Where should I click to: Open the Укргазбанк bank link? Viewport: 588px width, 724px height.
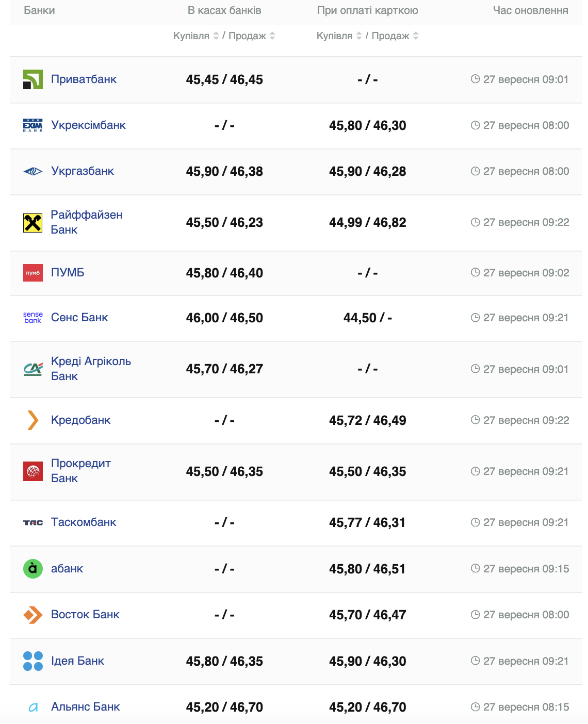pos(83,171)
